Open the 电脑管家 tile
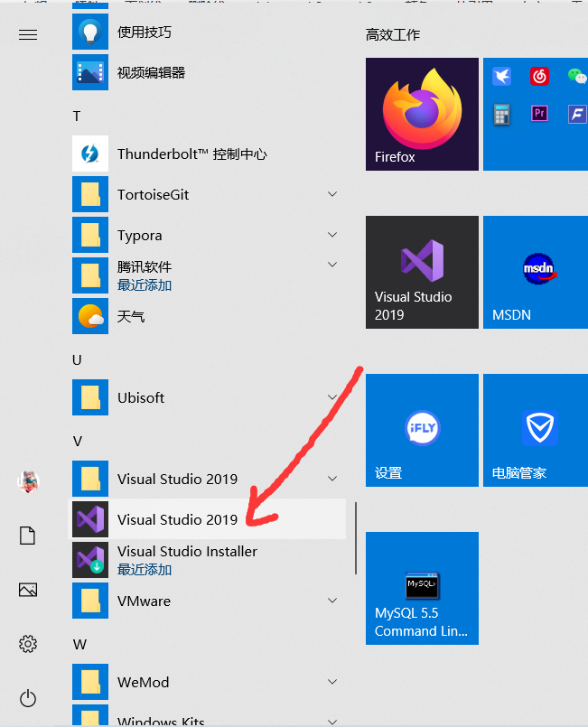This screenshot has height=727, width=588. 536,430
